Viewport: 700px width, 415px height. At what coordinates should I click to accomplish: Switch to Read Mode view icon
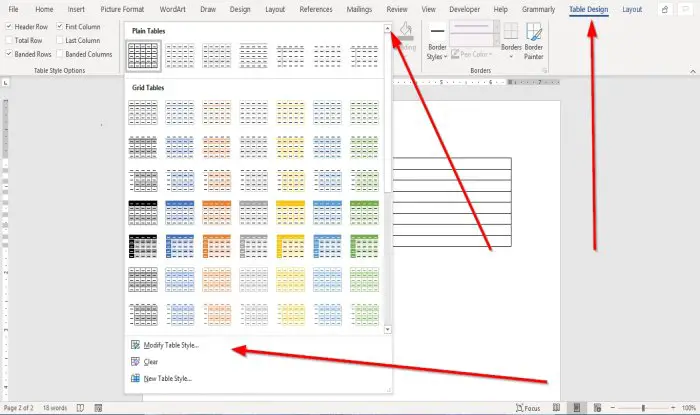[556, 408]
